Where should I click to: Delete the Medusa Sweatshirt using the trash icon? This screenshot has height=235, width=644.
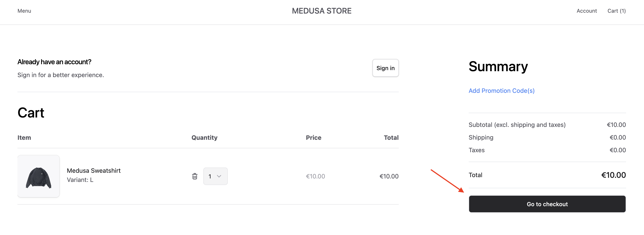(195, 176)
